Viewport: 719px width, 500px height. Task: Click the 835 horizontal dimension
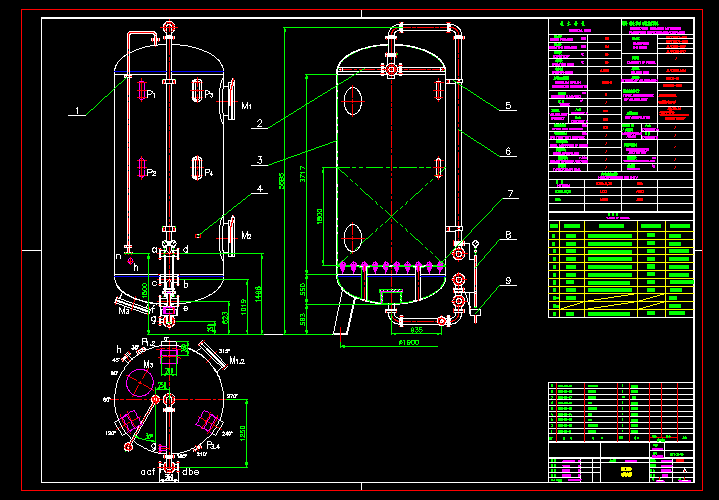(417, 327)
